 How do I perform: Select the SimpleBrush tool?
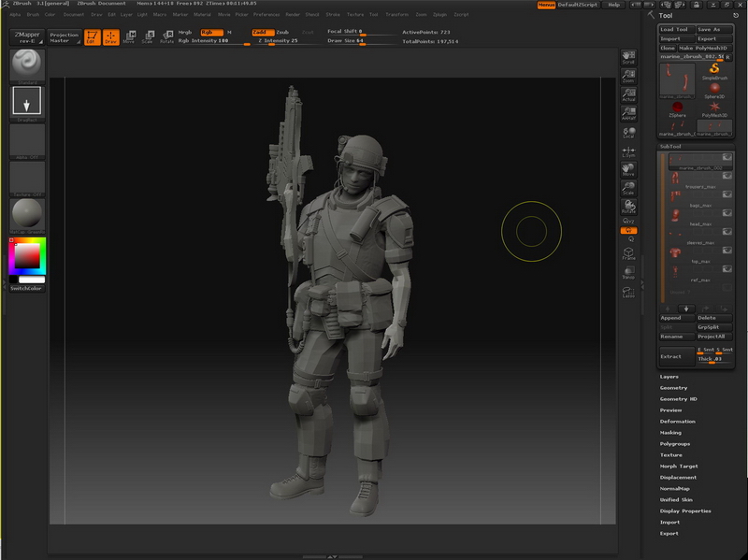714,72
